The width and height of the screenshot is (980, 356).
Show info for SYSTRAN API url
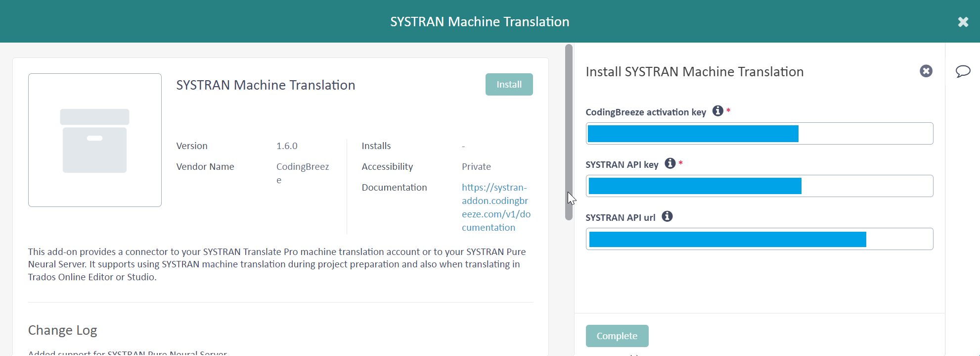(x=667, y=216)
